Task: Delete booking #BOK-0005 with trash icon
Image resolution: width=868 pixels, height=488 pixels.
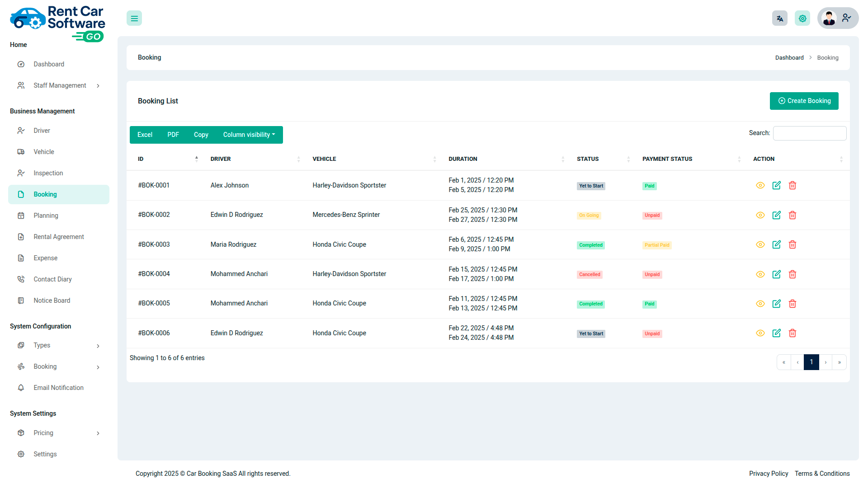Action: click(x=793, y=304)
